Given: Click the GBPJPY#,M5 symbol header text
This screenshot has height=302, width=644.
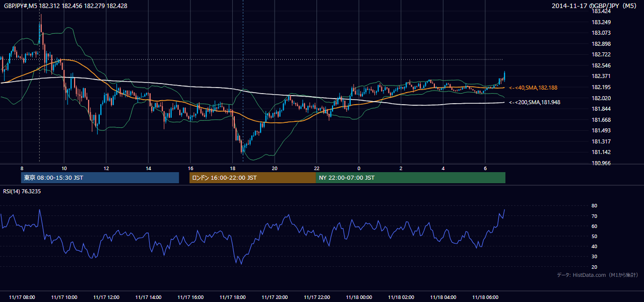Looking at the screenshot, I should pyautogui.click(x=66, y=6).
